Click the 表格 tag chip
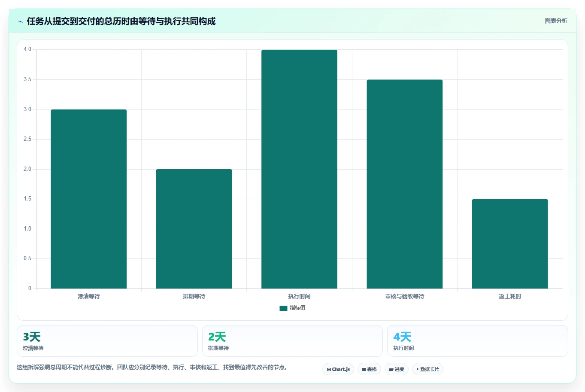The height and width of the screenshot is (392, 585). pyautogui.click(x=369, y=369)
